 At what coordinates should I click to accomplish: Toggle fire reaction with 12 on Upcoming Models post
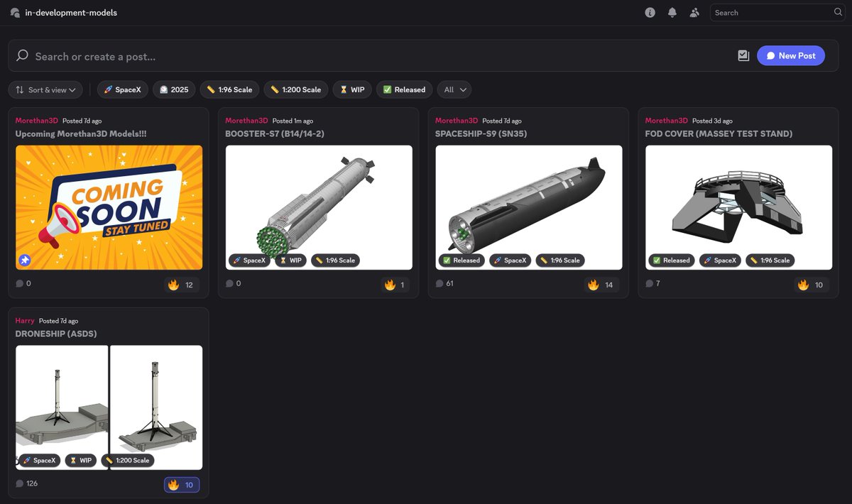(x=182, y=285)
